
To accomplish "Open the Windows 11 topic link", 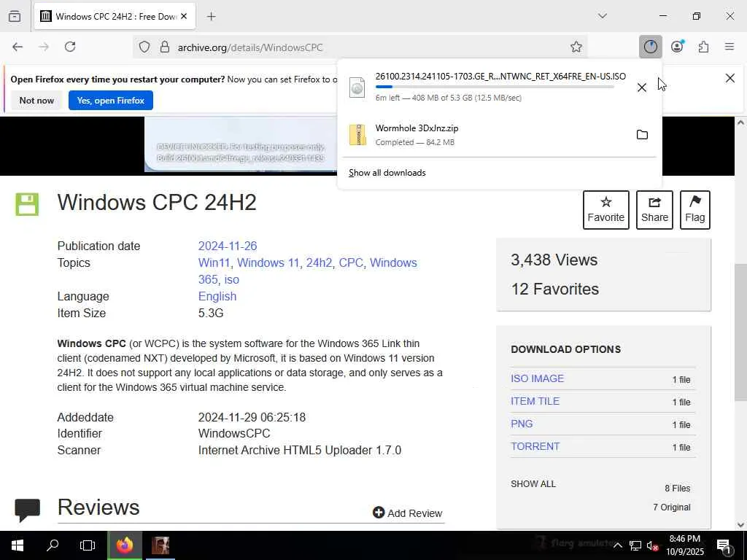I will (268, 262).
